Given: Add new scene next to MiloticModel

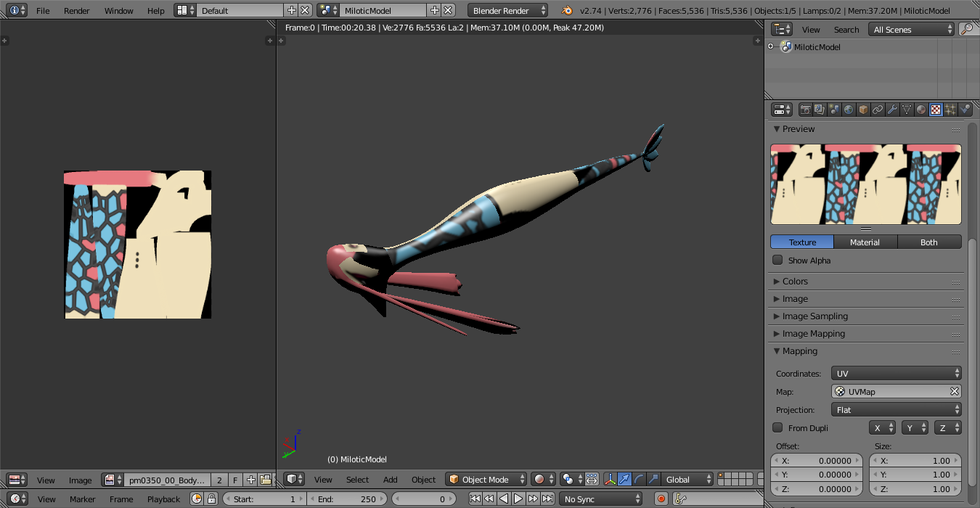Looking at the screenshot, I should (x=434, y=10).
